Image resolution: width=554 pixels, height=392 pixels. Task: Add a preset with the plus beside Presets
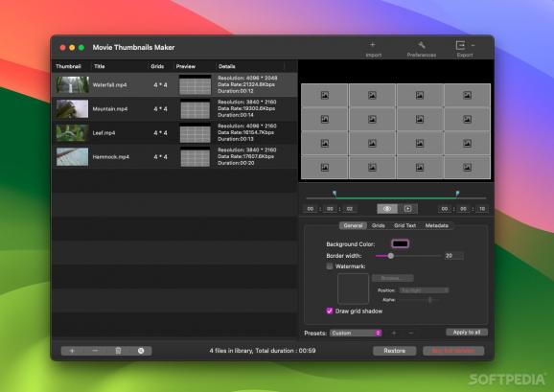(x=394, y=333)
